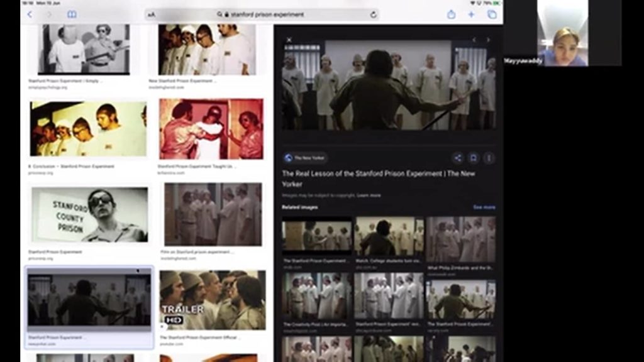This screenshot has height=362, width=644.
Task: Save the image with the bookmark icon
Action: pyautogui.click(x=473, y=158)
